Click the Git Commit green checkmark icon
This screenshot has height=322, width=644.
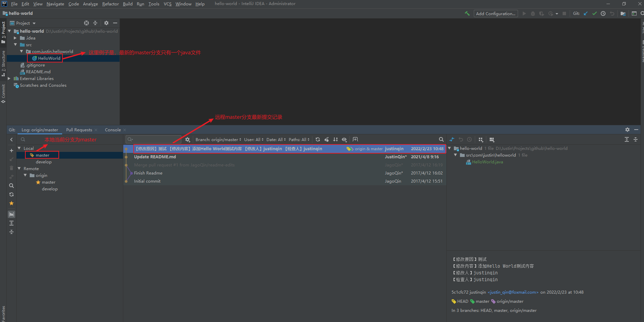click(594, 14)
